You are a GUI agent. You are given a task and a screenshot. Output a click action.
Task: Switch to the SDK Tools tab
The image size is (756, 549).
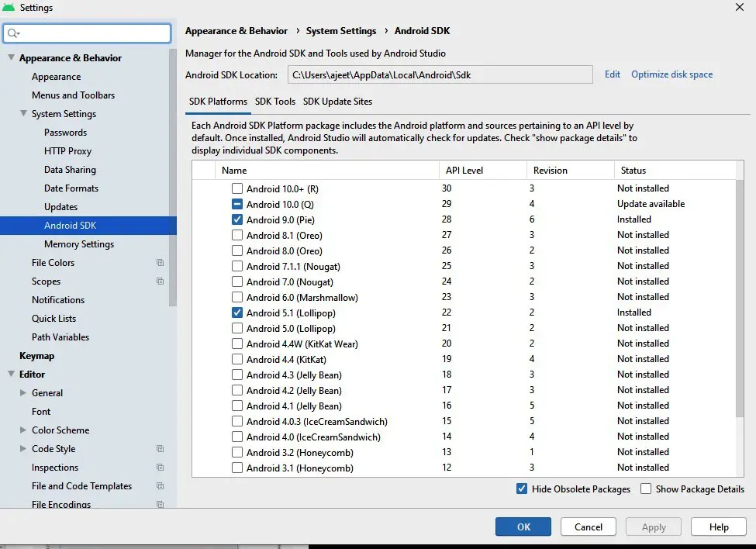pos(274,102)
